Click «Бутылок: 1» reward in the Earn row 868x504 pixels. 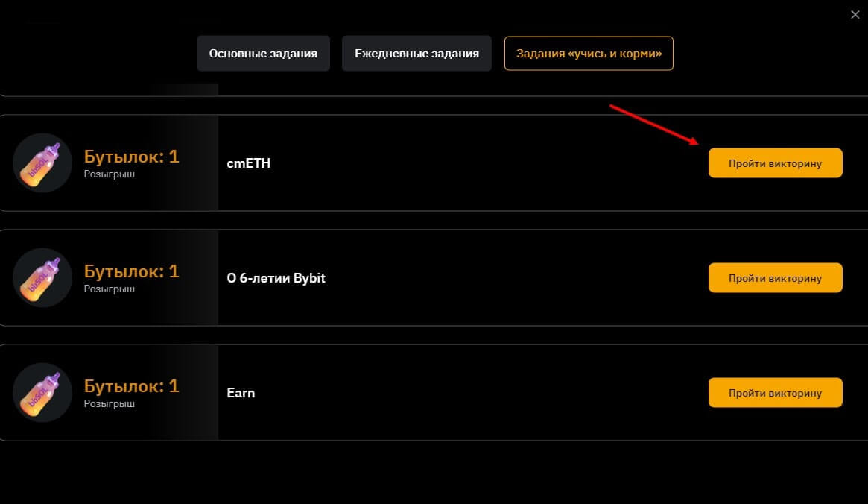[x=131, y=386]
